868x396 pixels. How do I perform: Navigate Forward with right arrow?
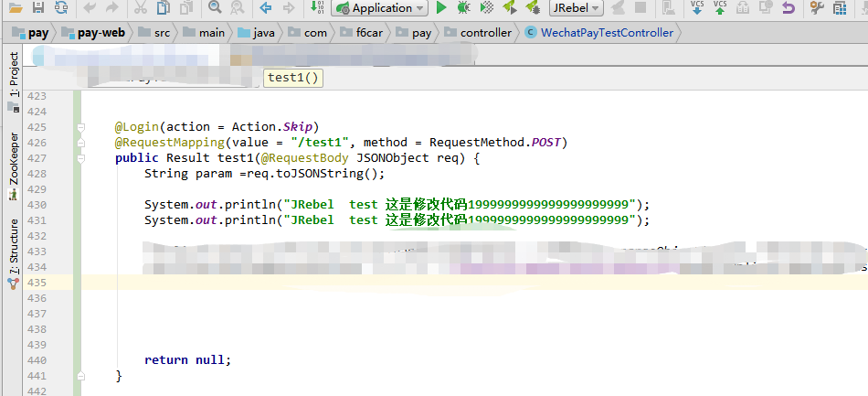tap(289, 7)
